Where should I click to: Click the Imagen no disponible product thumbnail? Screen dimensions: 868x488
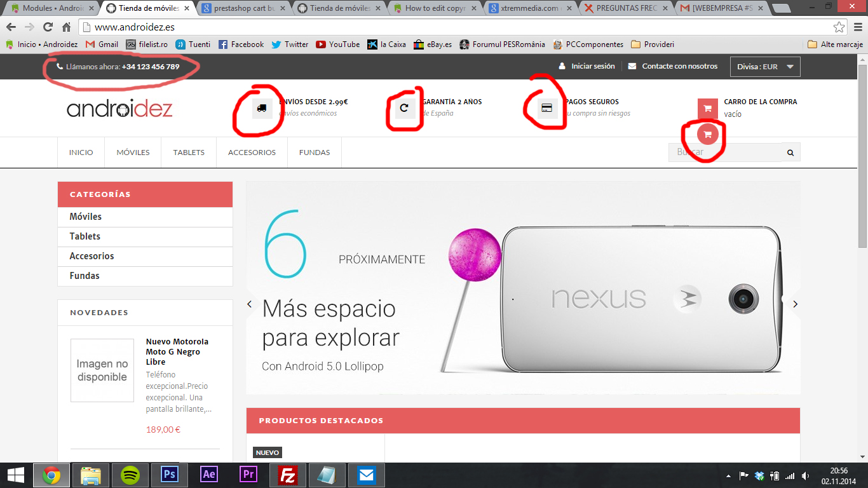pos(102,370)
